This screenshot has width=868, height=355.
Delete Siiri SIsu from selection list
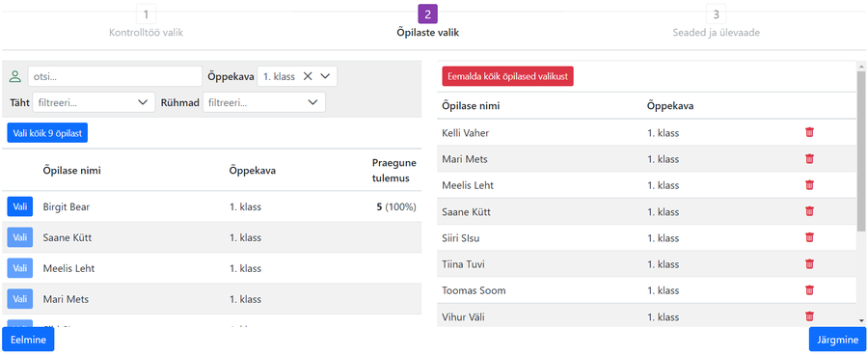(x=809, y=237)
